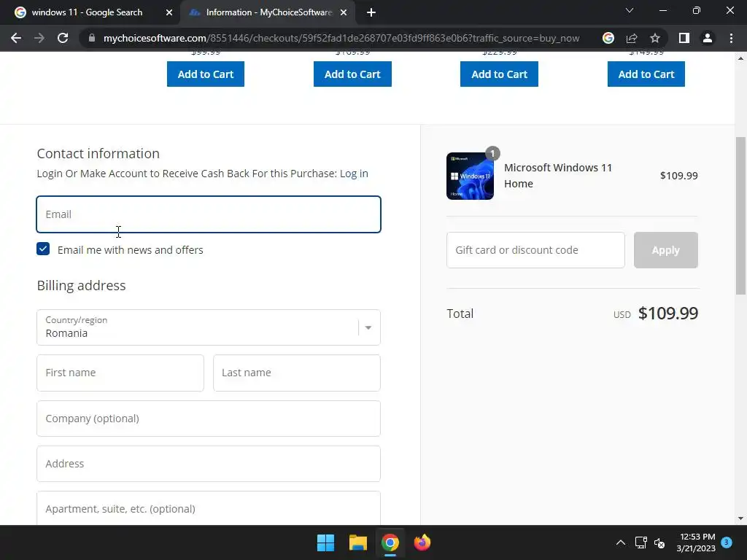
Task: Click the browser forward arrow
Action: (39, 38)
